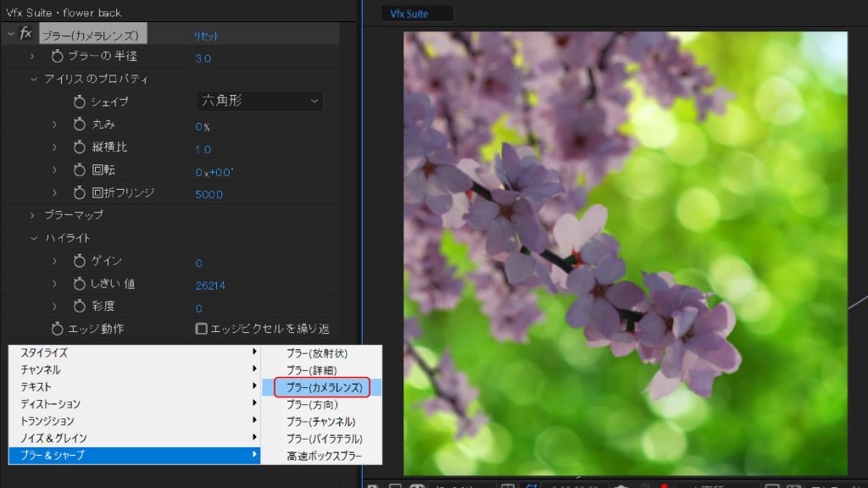Open the ノイズ&グレイン submenu
Viewport: 868px width, 488px height.
pyautogui.click(x=135, y=438)
